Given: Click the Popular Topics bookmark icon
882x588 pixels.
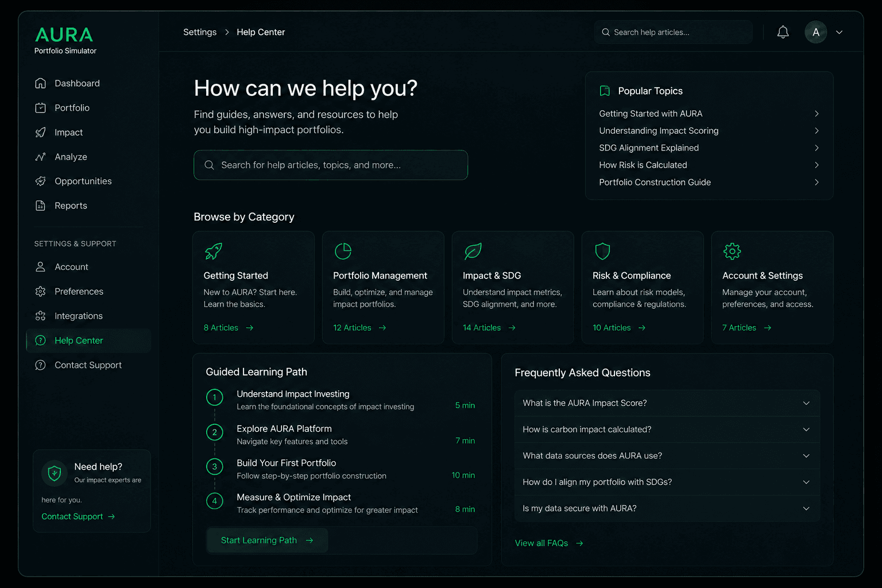Looking at the screenshot, I should pos(605,91).
